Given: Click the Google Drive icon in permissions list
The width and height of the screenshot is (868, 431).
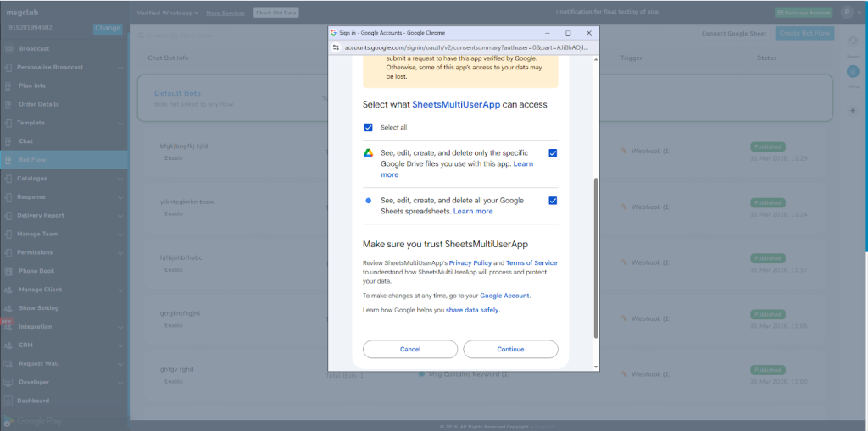Looking at the screenshot, I should click(x=369, y=153).
